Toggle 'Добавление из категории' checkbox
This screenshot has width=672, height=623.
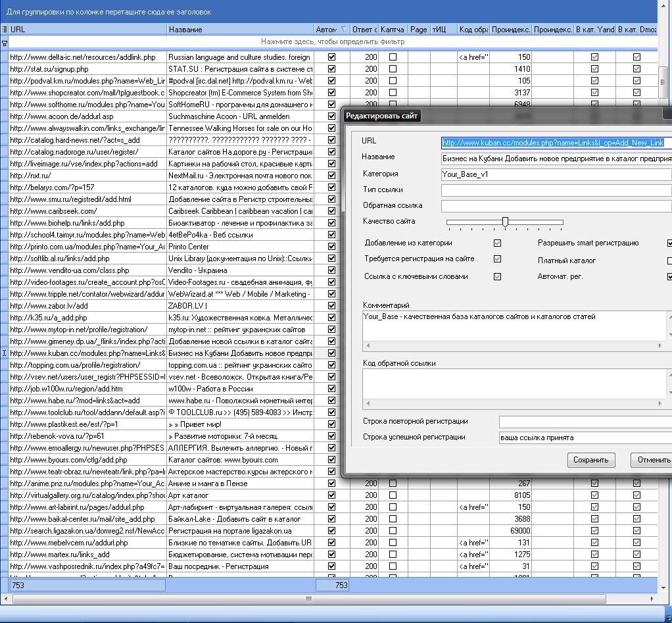pyautogui.click(x=498, y=243)
